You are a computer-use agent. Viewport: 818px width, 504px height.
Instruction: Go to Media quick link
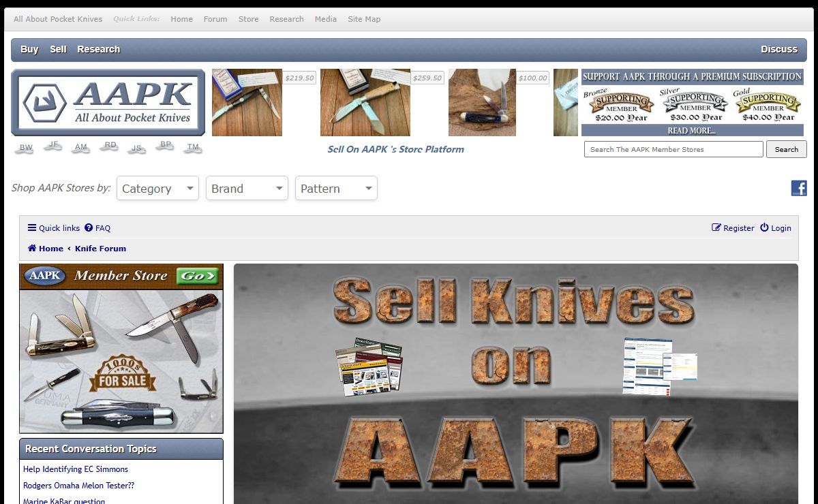tap(325, 19)
